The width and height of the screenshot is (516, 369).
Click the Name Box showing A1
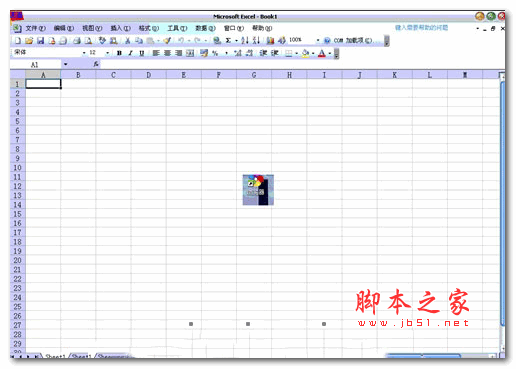(35, 64)
